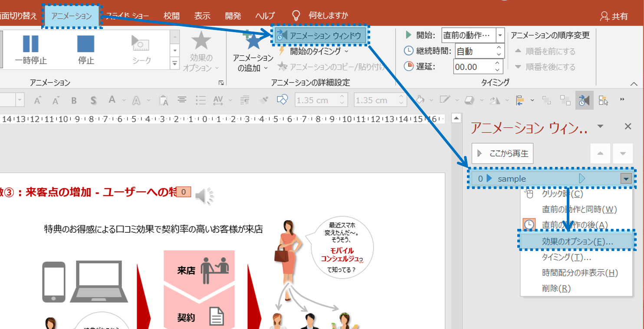This screenshot has height=329, width=644.
Task: Click the shape effects icon
Action: point(469,101)
